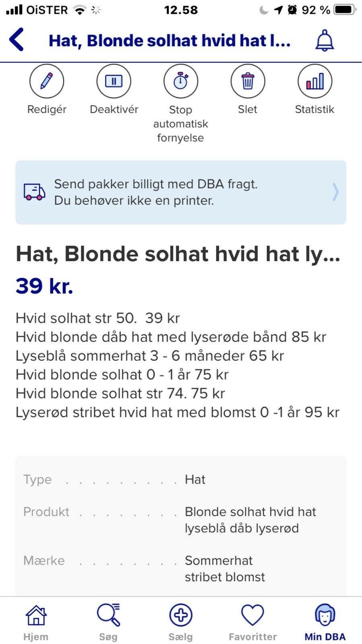Delete listing with Slet trash icon
Screen dimensions: 362x644
[x=247, y=81]
